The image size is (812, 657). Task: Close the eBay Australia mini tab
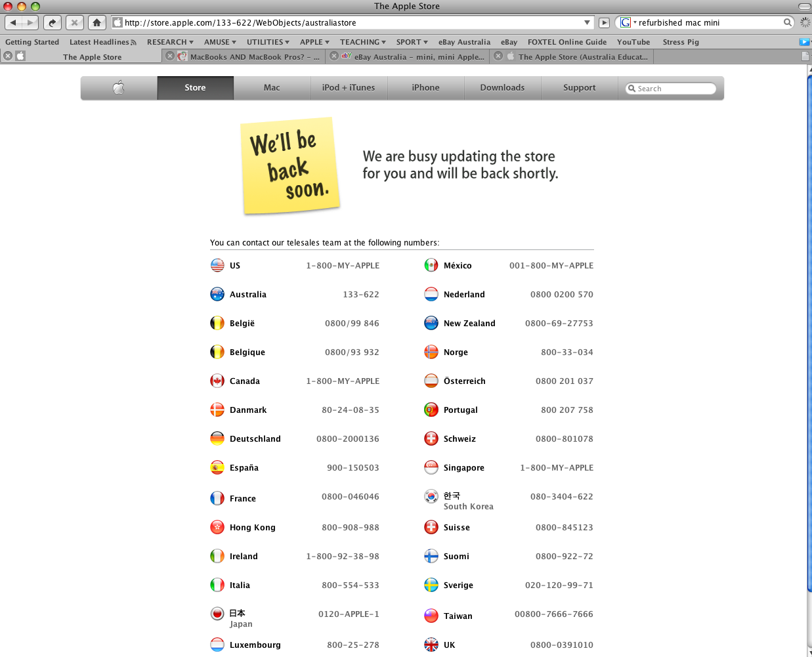[334, 56]
